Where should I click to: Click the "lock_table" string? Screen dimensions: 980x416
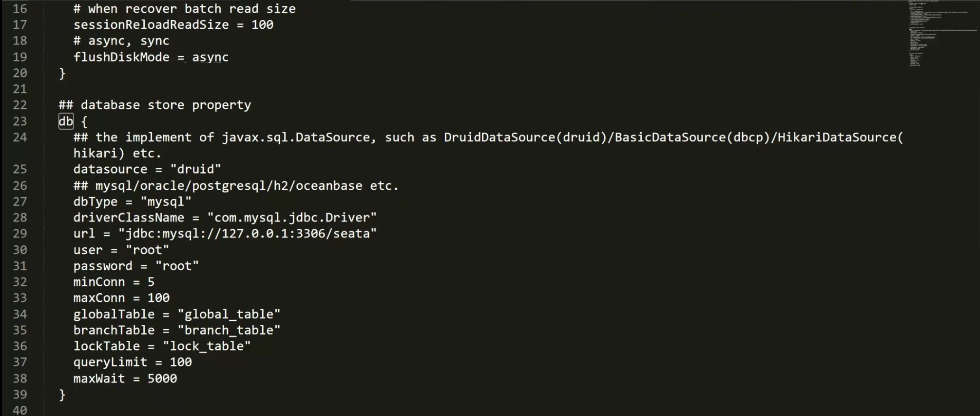click(x=207, y=346)
